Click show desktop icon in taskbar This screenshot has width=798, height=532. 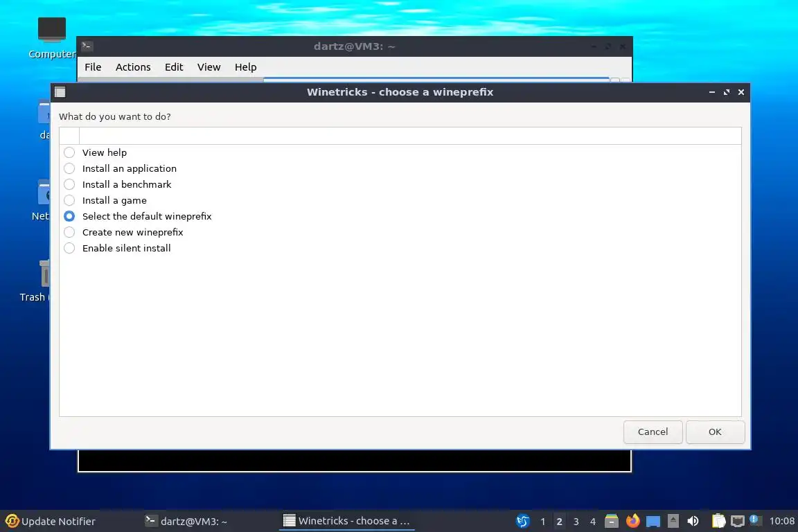click(x=653, y=522)
